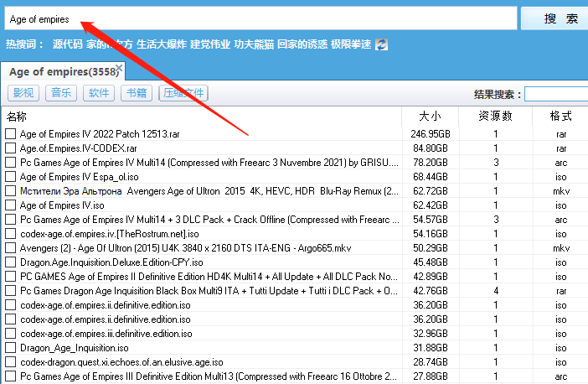Close the Age of empires results tab
The width and height of the screenshot is (588, 384).
119,68
